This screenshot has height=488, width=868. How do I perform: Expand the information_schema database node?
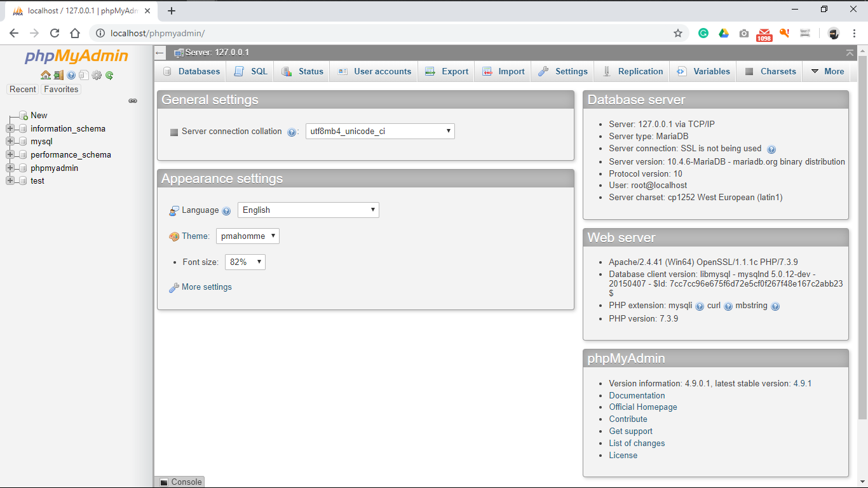pos(10,129)
